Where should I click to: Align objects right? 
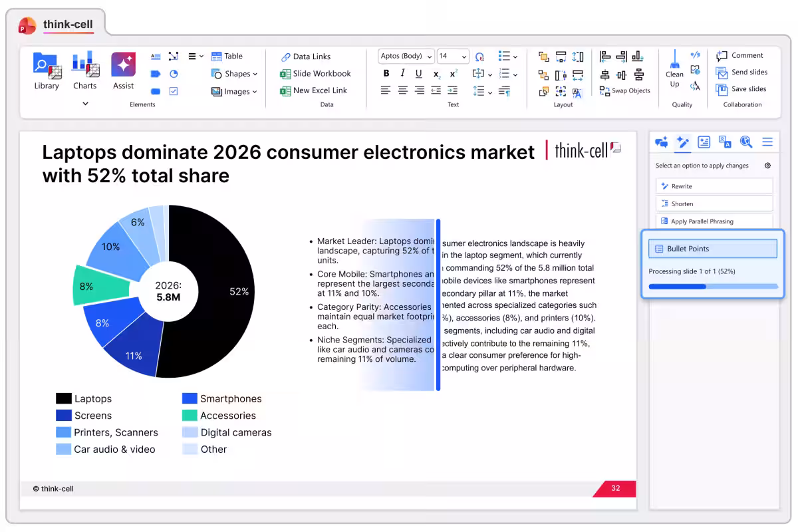[621, 57]
